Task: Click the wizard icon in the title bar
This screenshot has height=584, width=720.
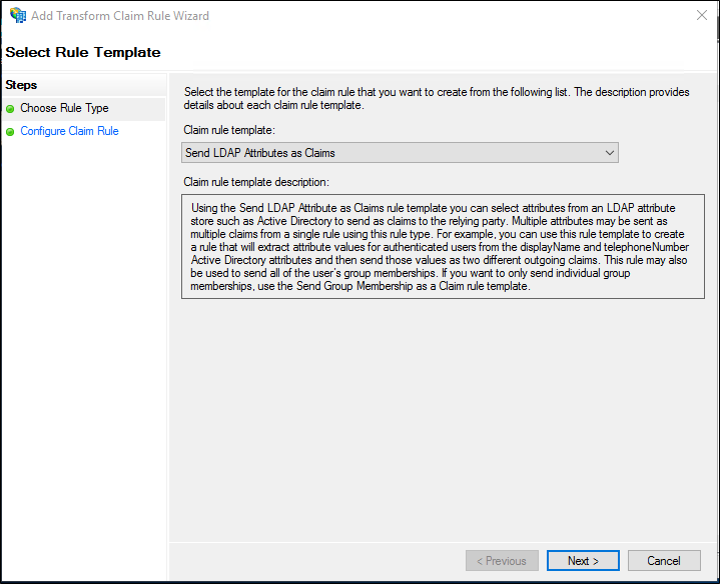Action: click(x=18, y=16)
